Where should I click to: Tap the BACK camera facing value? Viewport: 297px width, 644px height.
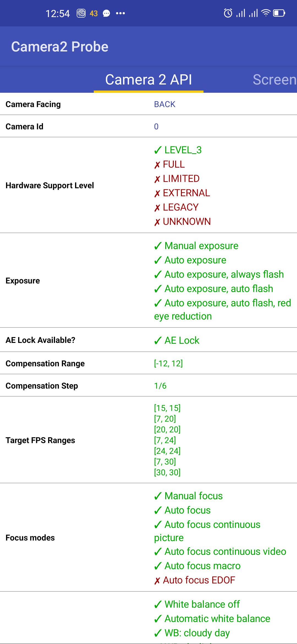[x=164, y=104]
